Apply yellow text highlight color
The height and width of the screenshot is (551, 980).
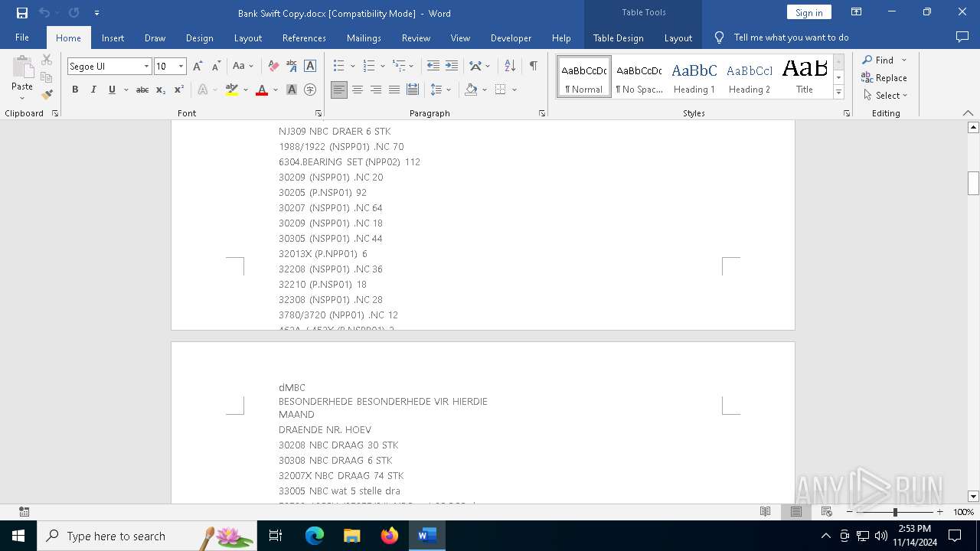point(232,90)
